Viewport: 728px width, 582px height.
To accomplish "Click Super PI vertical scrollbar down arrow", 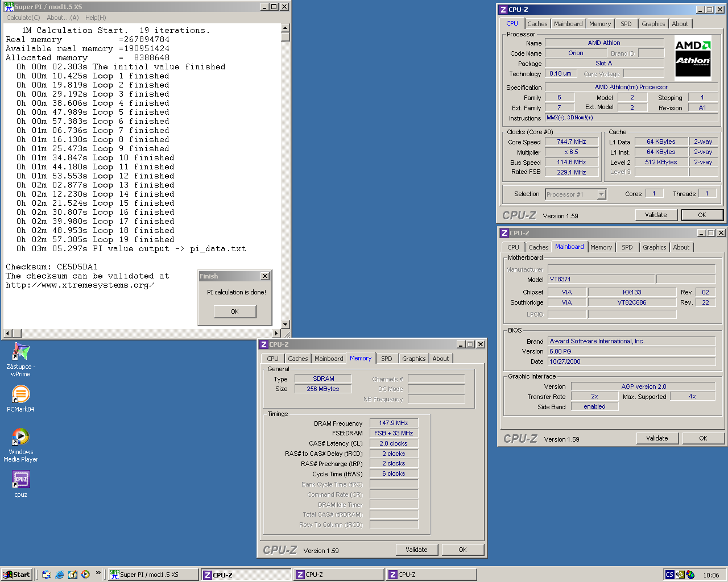I will pyautogui.click(x=286, y=324).
